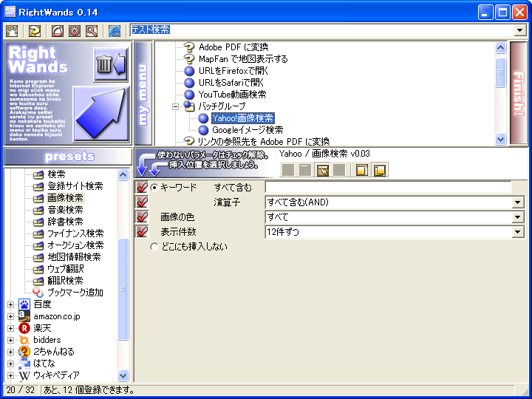Select 'リンクの参照先を Adobe PDF に変換' entry

(x=264, y=141)
